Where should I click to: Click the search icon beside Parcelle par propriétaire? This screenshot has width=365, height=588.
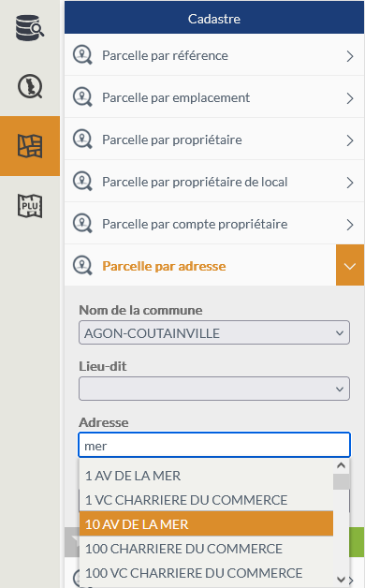click(82, 140)
